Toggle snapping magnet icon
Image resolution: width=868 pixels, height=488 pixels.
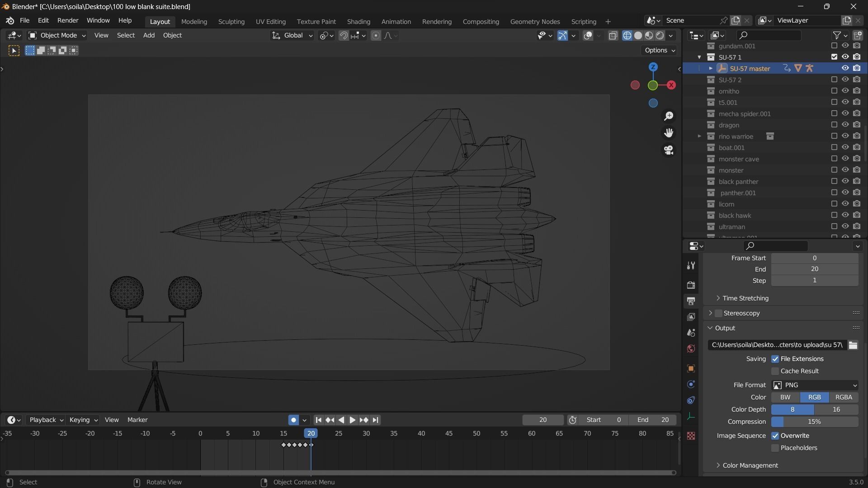click(x=344, y=36)
